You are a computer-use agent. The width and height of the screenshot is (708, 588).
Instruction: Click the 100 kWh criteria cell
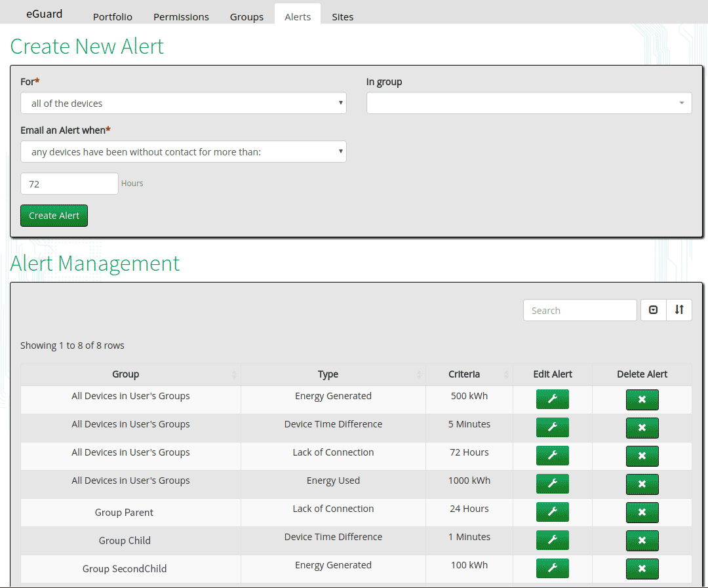469,568
